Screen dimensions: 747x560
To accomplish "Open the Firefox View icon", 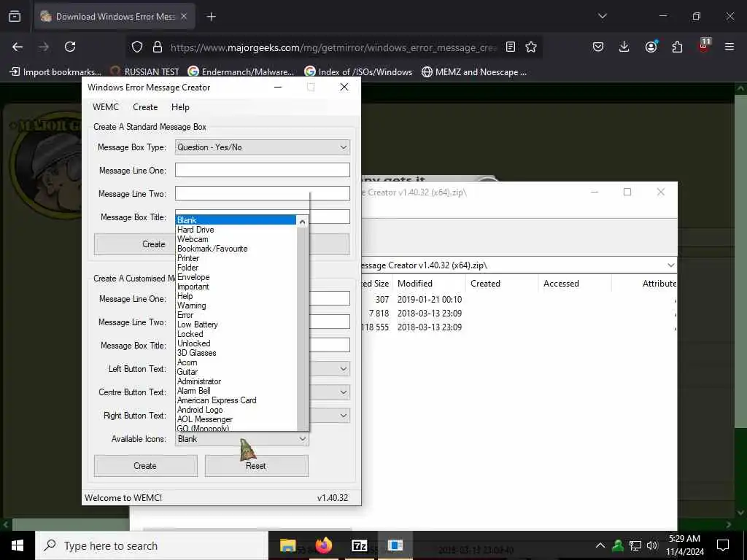I will pos(15,17).
